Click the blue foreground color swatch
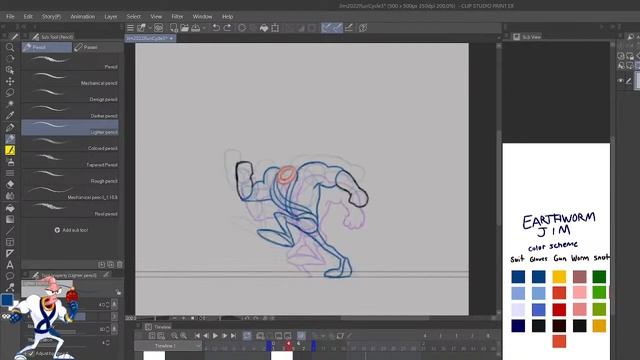Screen dimensions: 640x360 coord(7,300)
